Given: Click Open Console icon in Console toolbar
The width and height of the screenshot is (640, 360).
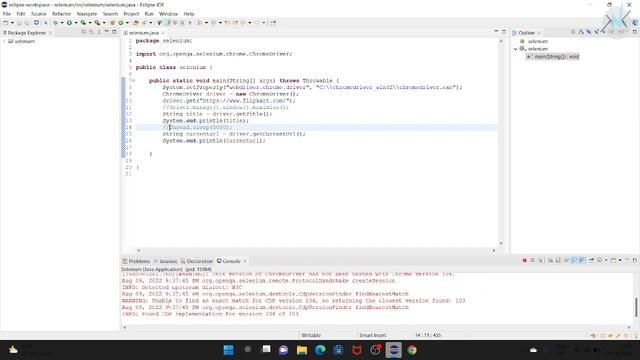Looking at the screenshot, I should tap(613, 260).
